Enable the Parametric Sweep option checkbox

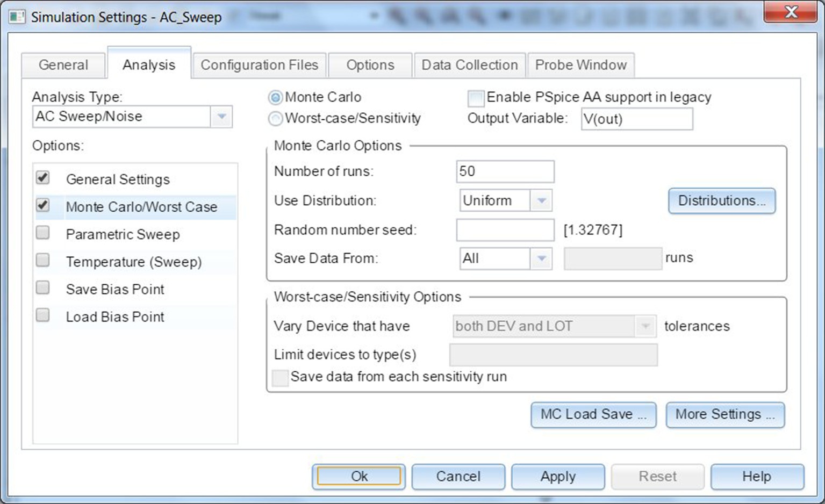(x=42, y=233)
